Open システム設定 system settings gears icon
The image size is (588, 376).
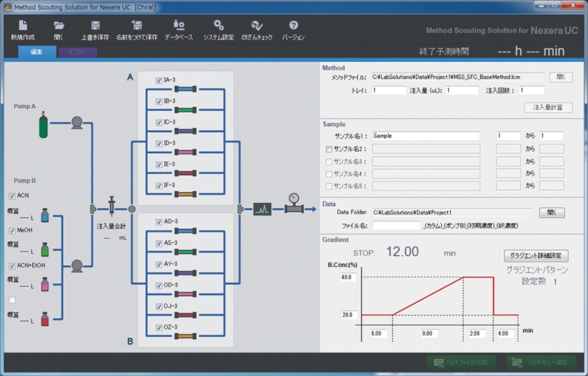(x=218, y=26)
